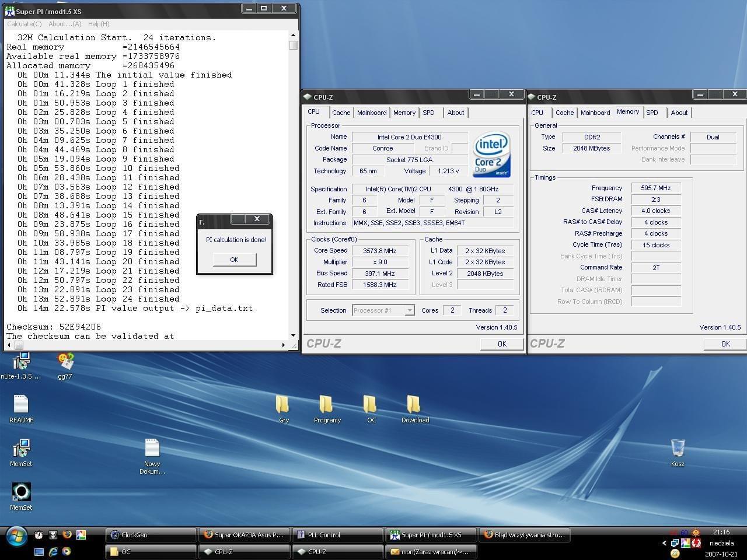Switch to Mainboard tab in the DDR2 CPU-Z window
This screenshot has width=747, height=560.
click(x=595, y=113)
